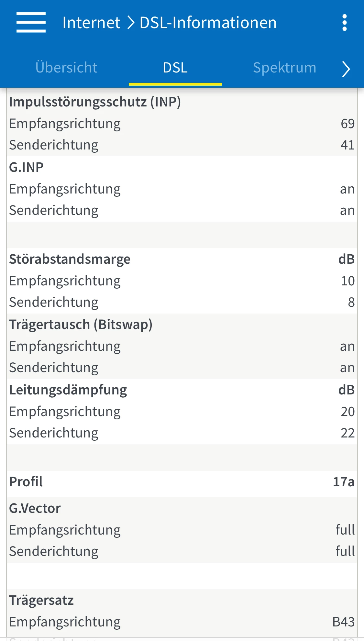
Task: Open the three-dot overflow menu
Action: [x=344, y=23]
